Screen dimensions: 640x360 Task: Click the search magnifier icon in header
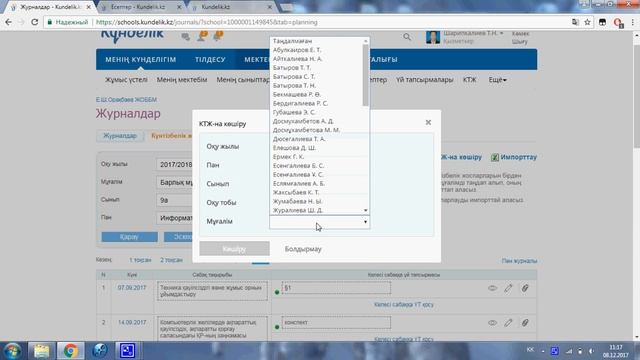[407, 37]
